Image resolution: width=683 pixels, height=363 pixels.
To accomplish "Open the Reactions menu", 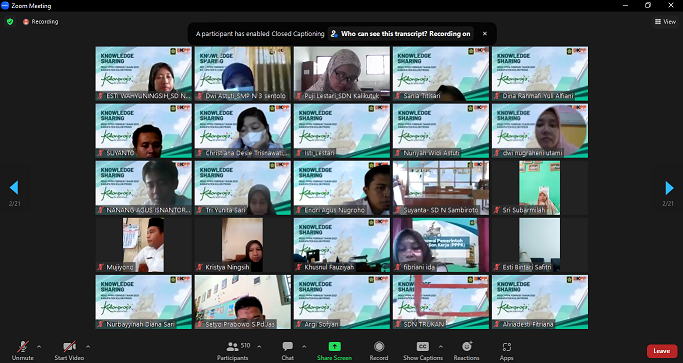I will 467,351.
